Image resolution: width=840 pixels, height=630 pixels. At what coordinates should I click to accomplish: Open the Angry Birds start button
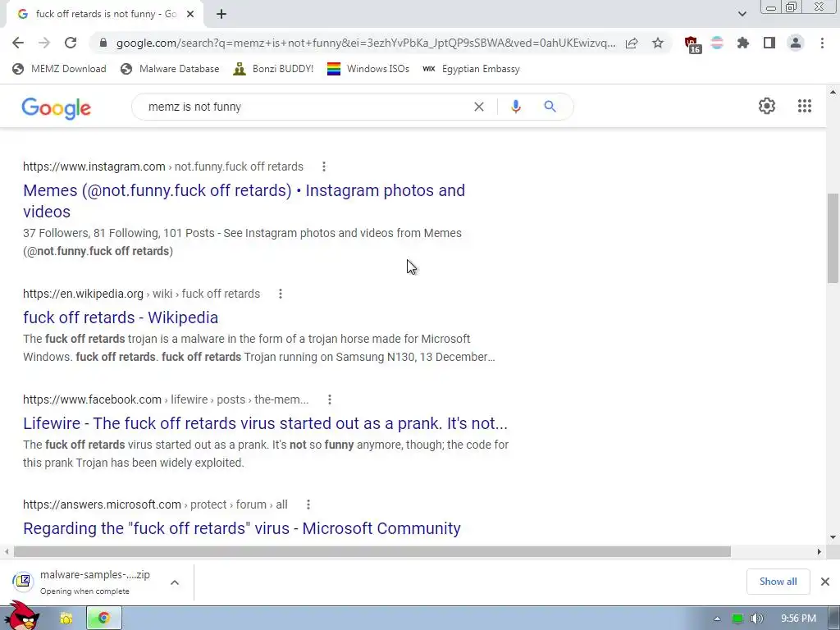[21, 616]
